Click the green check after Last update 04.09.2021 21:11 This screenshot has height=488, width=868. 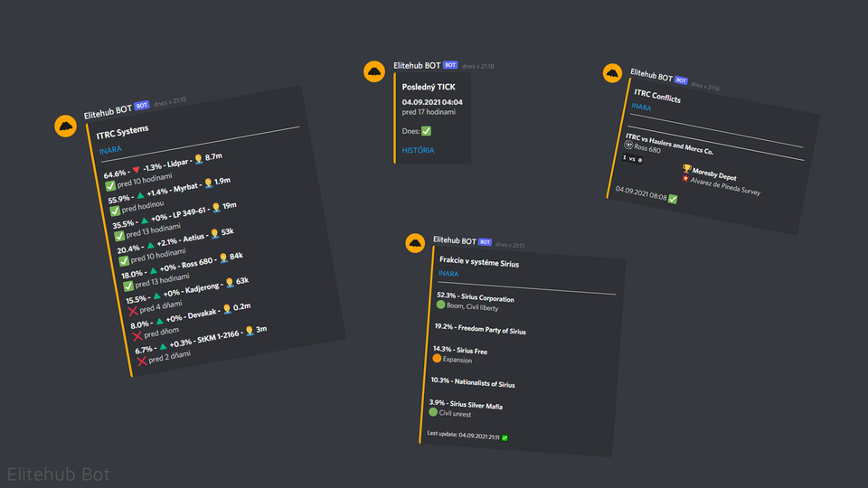505,437
